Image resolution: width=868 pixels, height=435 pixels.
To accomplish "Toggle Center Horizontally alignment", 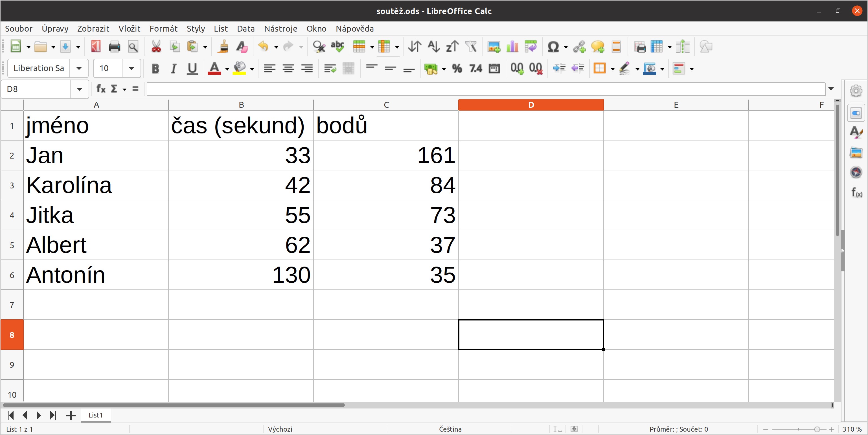I will (288, 69).
